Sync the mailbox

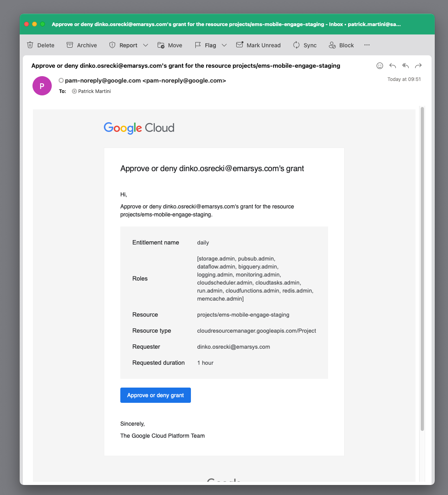point(305,45)
